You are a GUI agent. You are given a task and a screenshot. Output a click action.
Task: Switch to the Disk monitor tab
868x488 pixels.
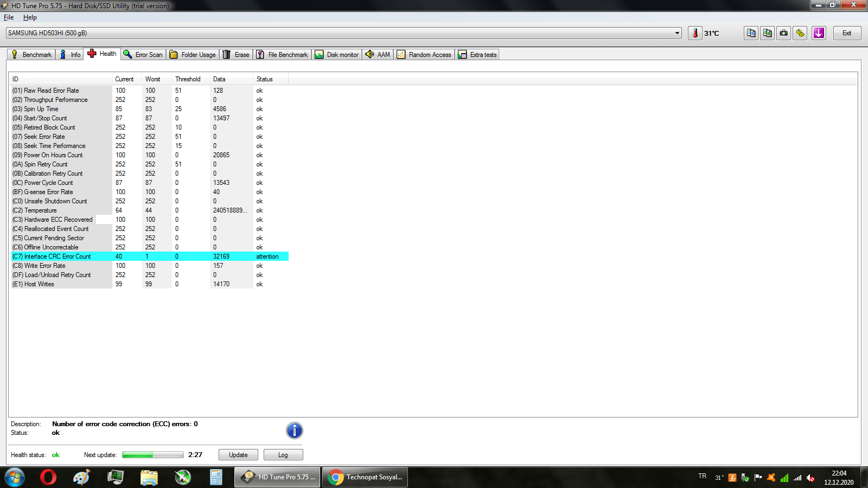[x=337, y=55]
